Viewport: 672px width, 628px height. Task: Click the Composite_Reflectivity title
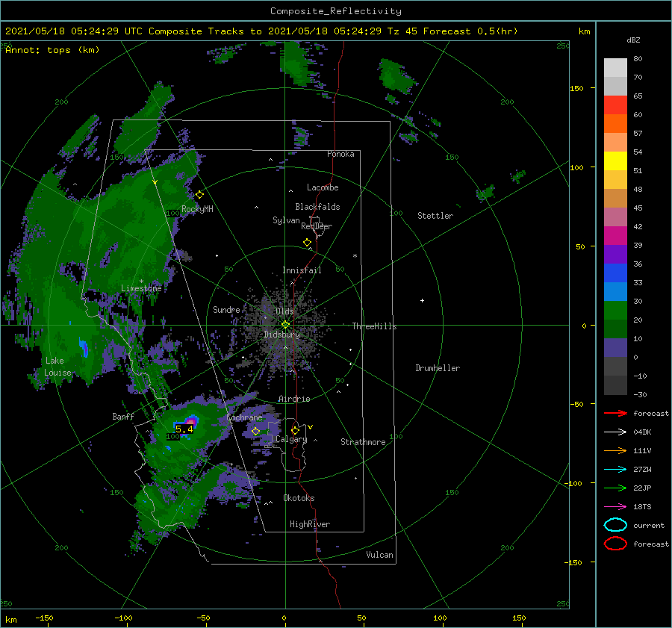click(336, 11)
